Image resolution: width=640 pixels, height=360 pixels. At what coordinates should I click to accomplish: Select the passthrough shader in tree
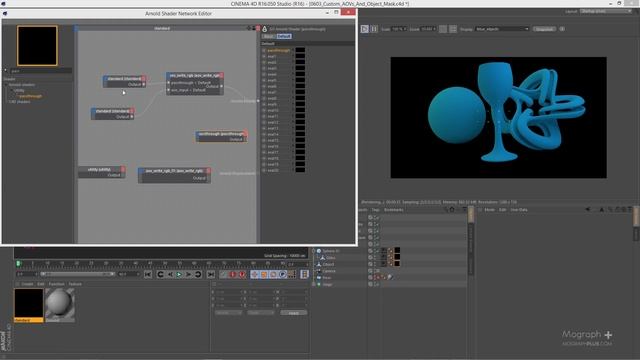tap(31, 96)
